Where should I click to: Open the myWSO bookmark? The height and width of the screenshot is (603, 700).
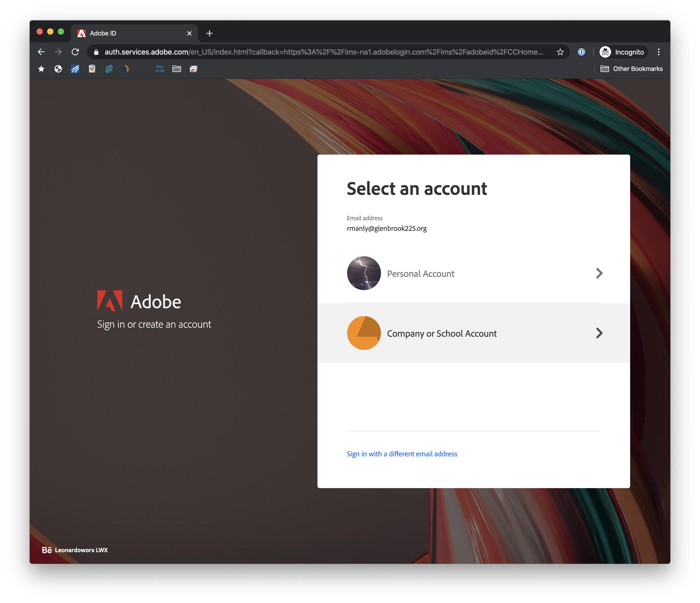(x=160, y=69)
